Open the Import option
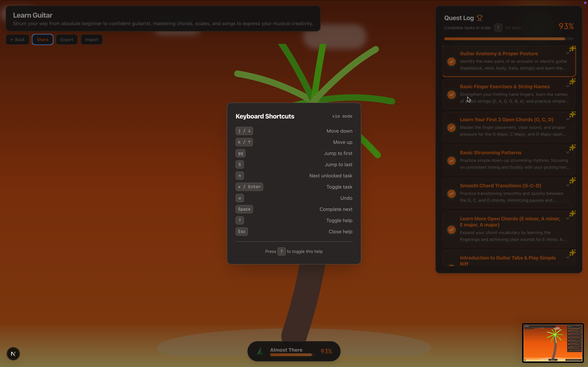Screen dimensions: 588x367 [91, 39]
